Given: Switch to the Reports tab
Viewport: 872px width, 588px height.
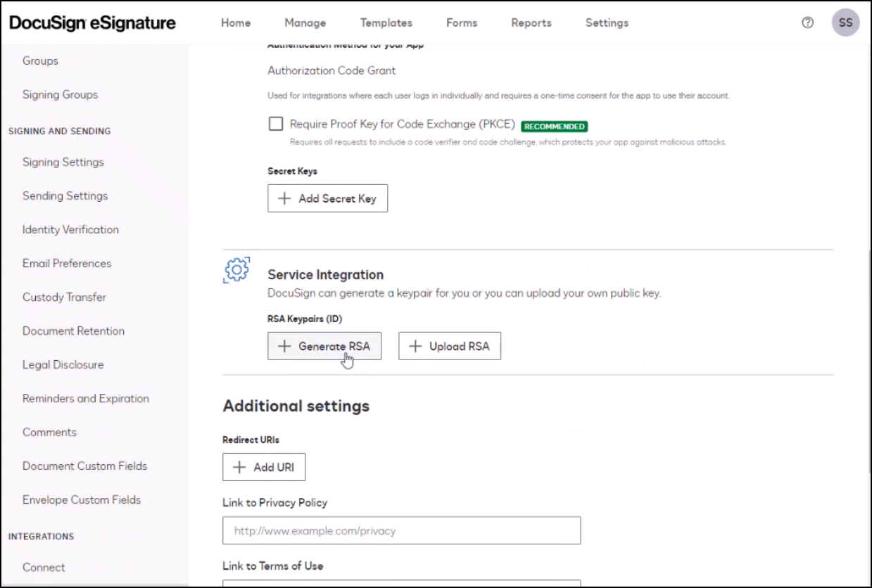Looking at the screenshot, I should pos(531,23).
